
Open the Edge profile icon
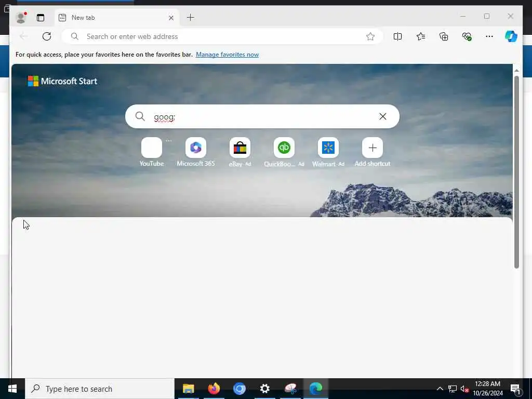click(x=21, y=18)
